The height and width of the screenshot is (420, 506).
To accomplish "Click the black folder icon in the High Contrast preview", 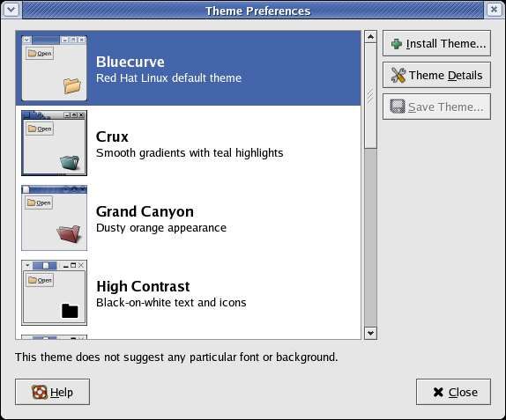I will [70, 311].
